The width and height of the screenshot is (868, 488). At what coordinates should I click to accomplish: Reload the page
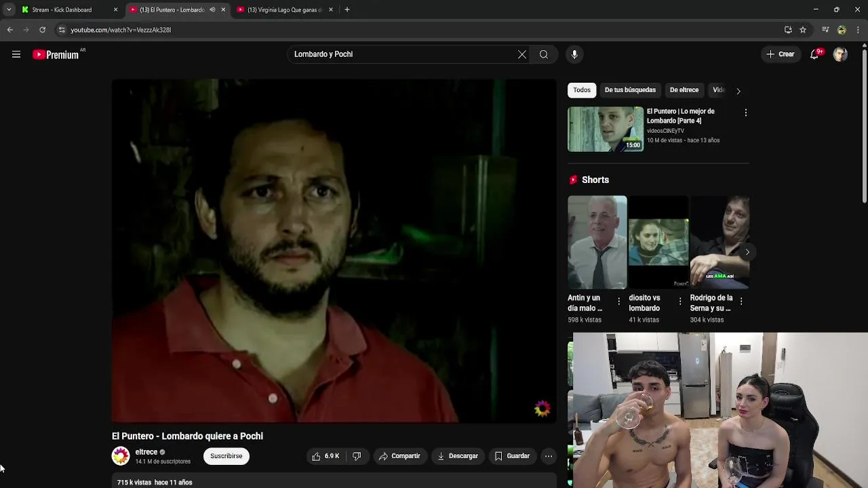click(x=42, y=30)
